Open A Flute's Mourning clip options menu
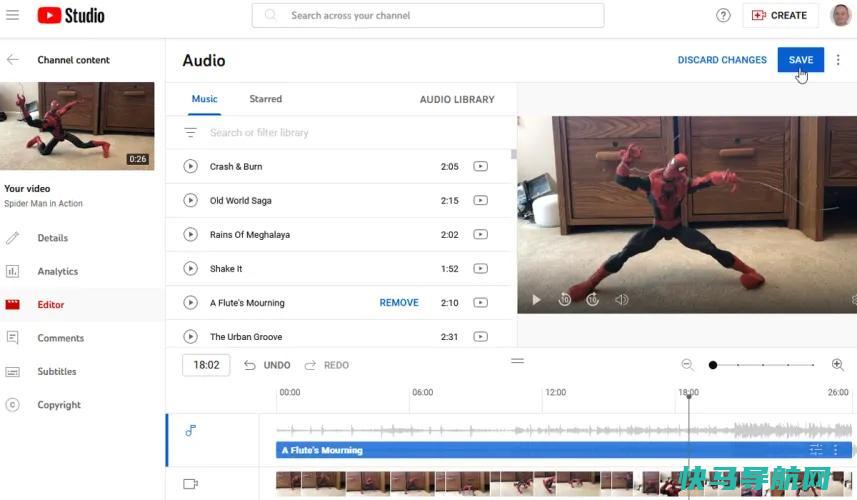The width and height of the screenshot is (857, 500). point(835,450)
